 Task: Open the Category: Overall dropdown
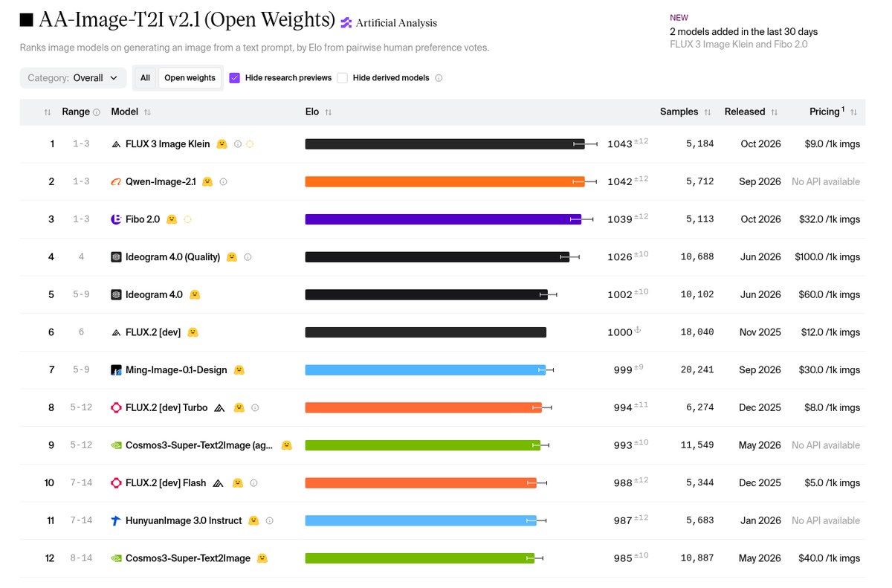pos(73,78)
